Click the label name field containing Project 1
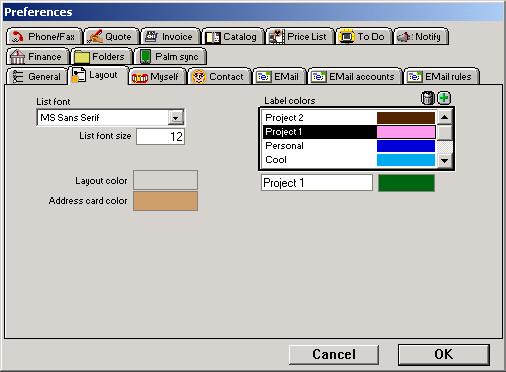 pyautogui.click(x=317, y=183)
